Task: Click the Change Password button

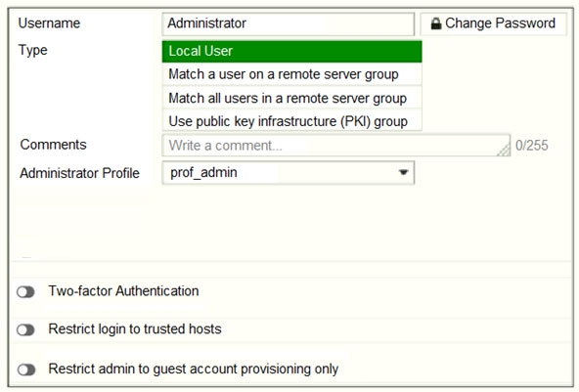Action: 493,23
